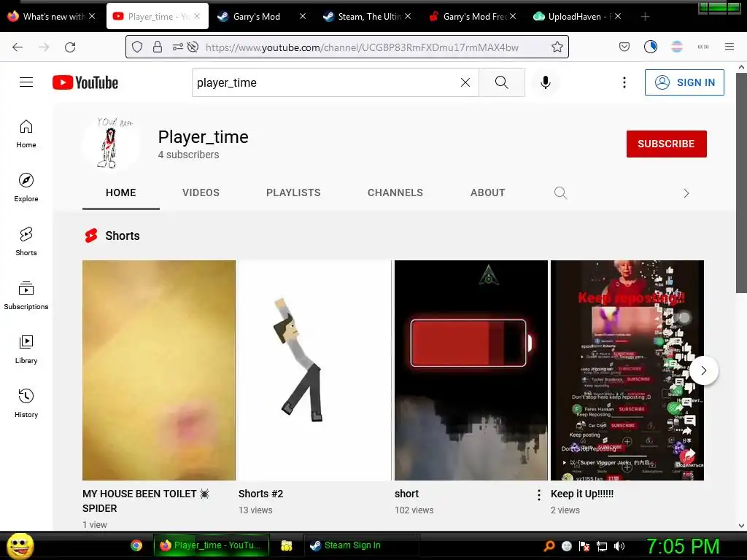
Task: Open the yellow file manager taskbar icon
Action: [x=286, y=545]
